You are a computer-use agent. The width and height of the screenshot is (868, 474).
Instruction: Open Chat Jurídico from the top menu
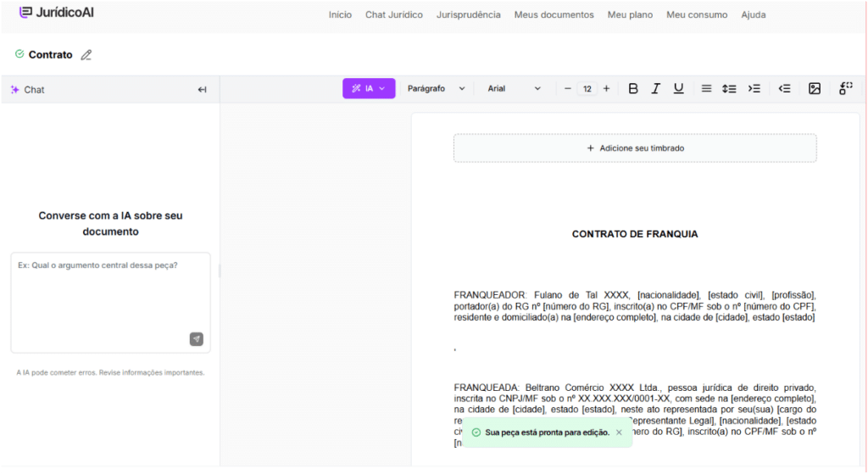(x=394, y=15)
